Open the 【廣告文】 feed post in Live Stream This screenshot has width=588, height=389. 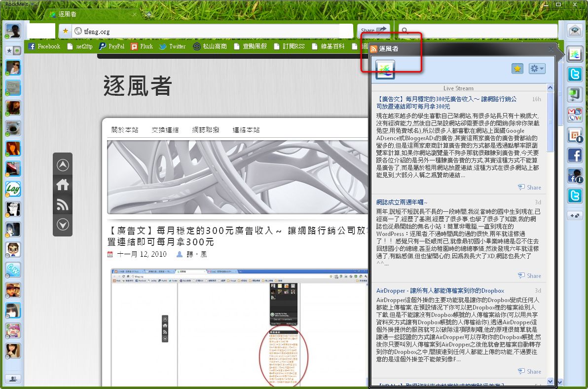[x=446, y=103]
